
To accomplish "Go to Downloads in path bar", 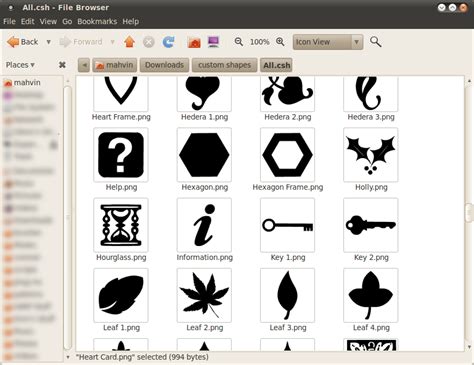I will [164, 65].
